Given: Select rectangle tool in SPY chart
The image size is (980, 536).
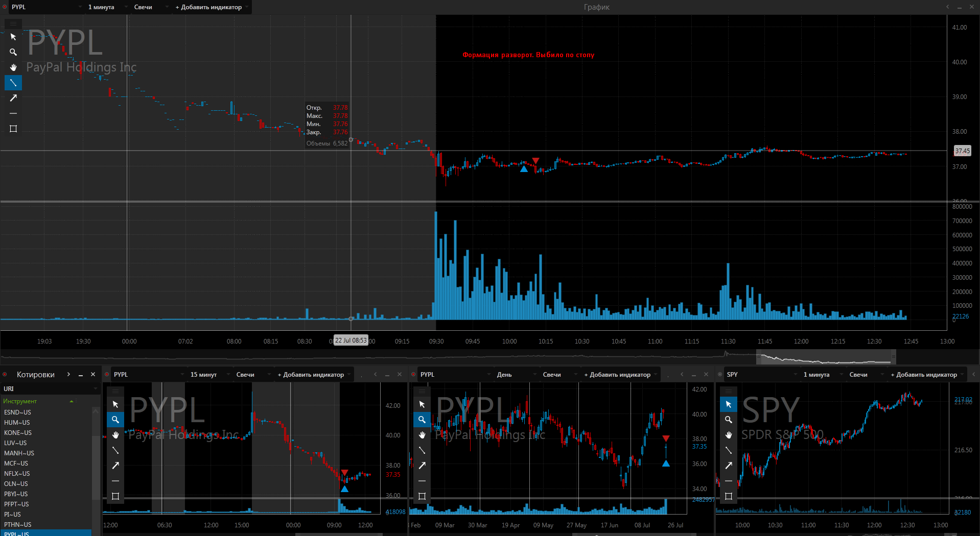Looking at the screenshot, I should 729,496.
